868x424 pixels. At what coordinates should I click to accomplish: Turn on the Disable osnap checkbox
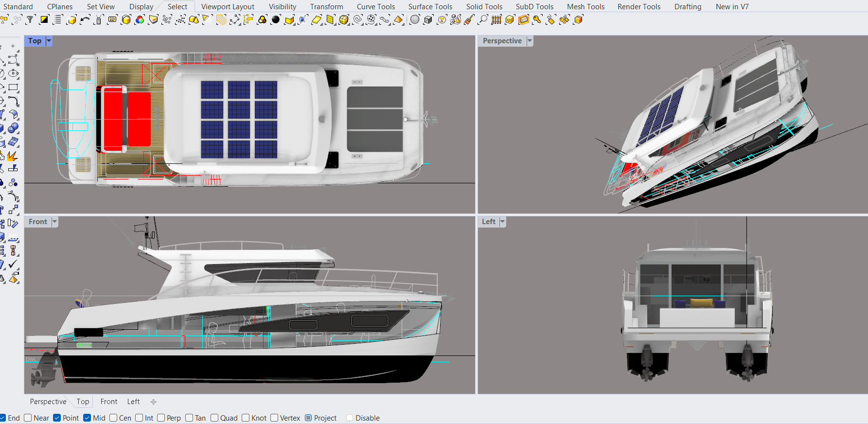pos(350,418)
